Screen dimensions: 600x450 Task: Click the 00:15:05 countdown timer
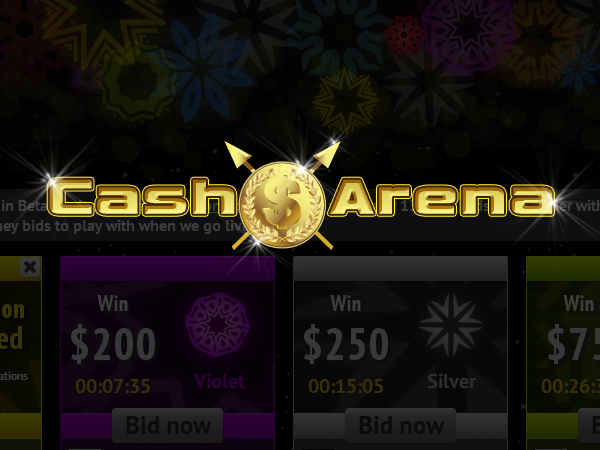346,386
